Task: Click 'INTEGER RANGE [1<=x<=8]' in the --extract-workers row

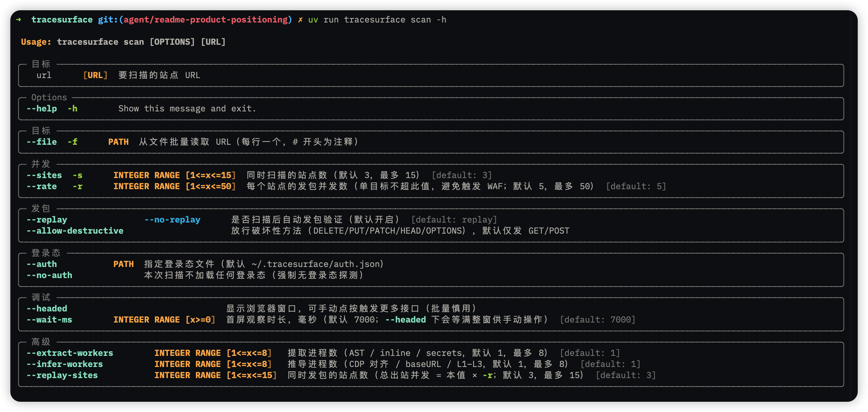Action: [213, 353]
